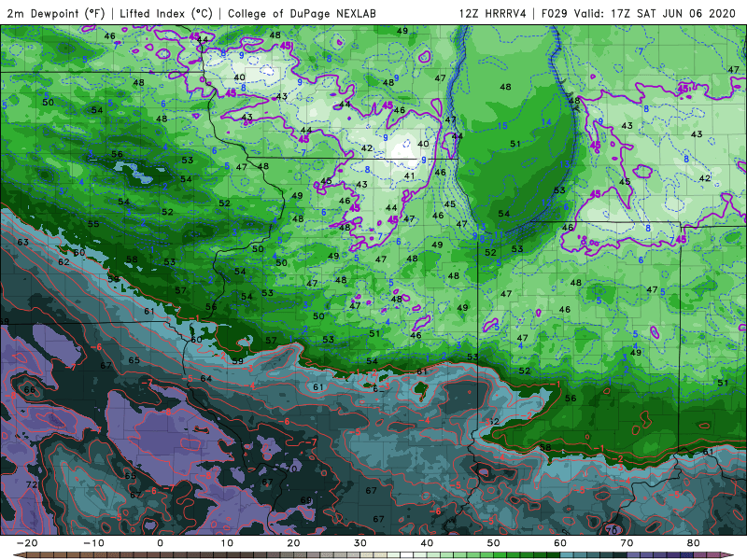Click the 20 tick label on the color scale

[293, 543]
